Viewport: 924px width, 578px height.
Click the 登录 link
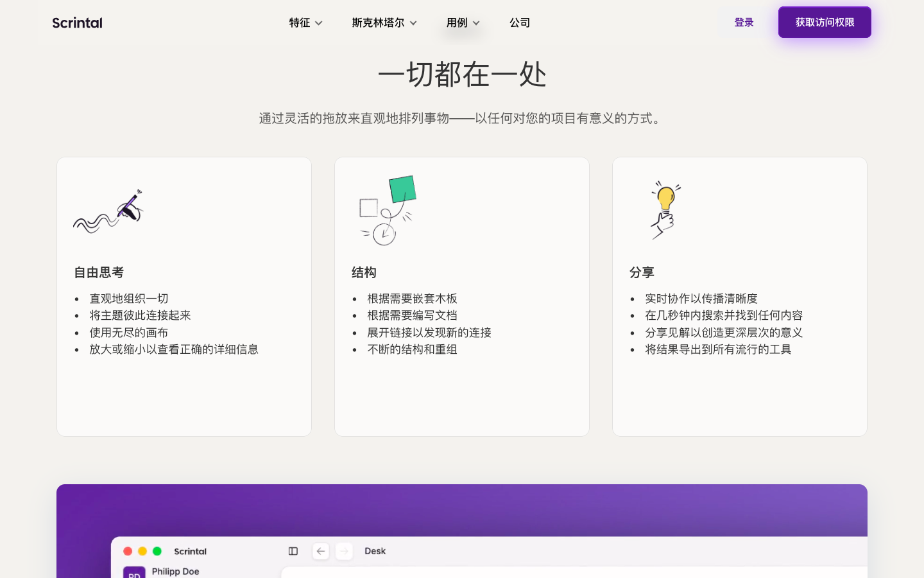(744, 22)
